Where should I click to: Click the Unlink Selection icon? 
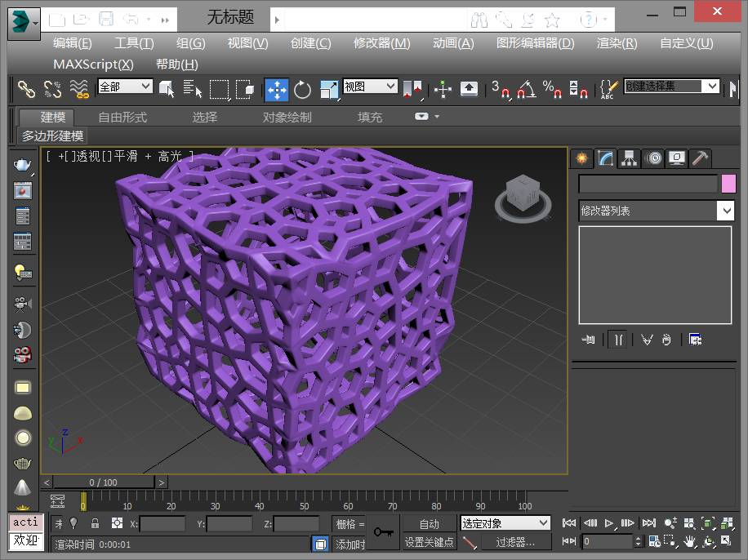(52, 89)
